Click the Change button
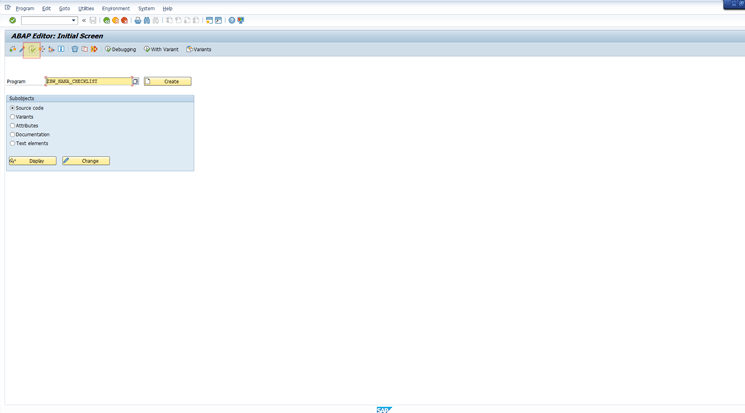This screenshot has width=745, height=413. coord(86,161)
